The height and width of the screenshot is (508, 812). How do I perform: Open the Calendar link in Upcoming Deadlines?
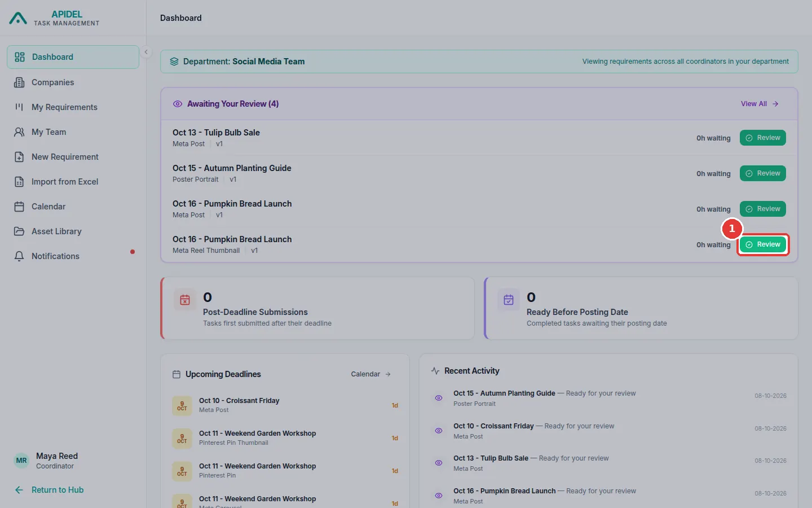(371, 374)
